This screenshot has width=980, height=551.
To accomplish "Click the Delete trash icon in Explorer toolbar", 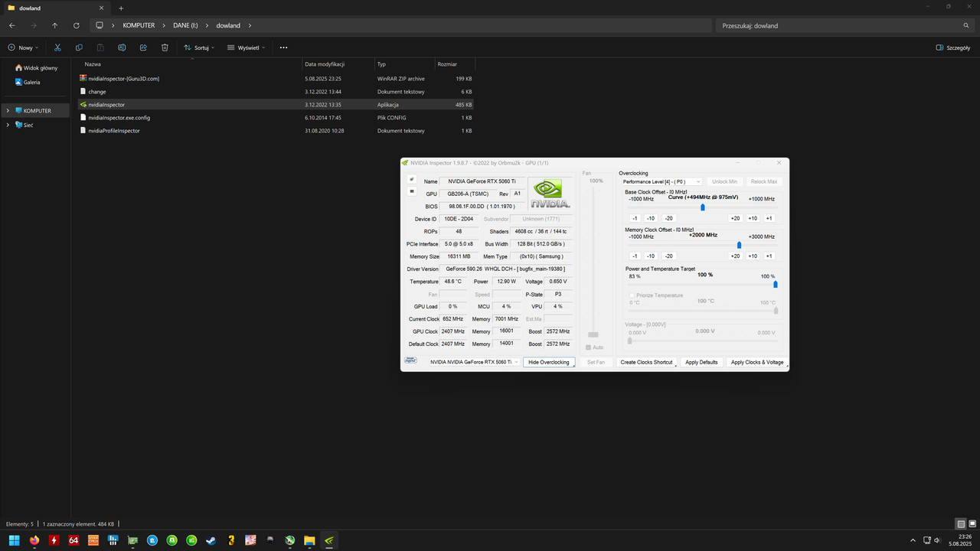I will [x=165, y=47].
